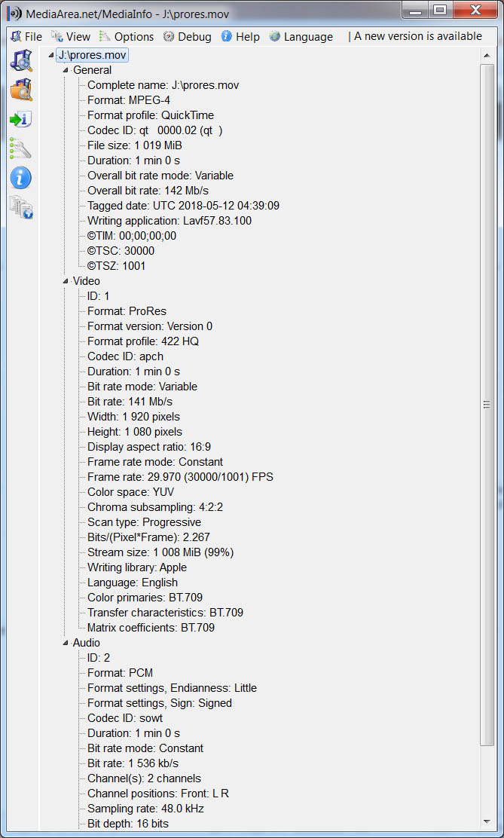
Task: Click the vertical scrollbar thumb
Action: click(487, 405)
